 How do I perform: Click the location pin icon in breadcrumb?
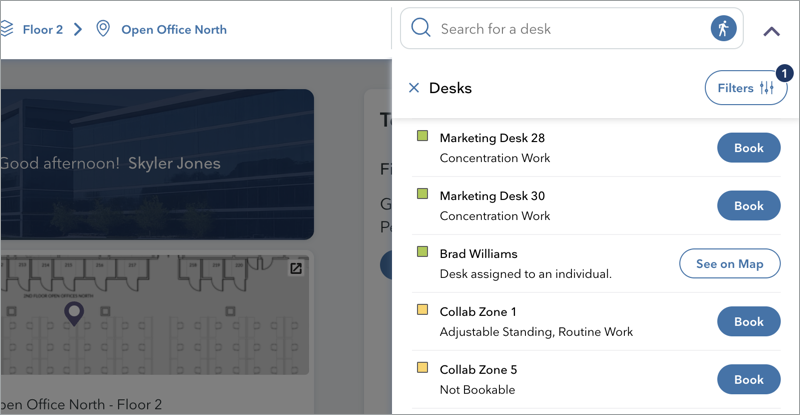[x=103, y=29]
